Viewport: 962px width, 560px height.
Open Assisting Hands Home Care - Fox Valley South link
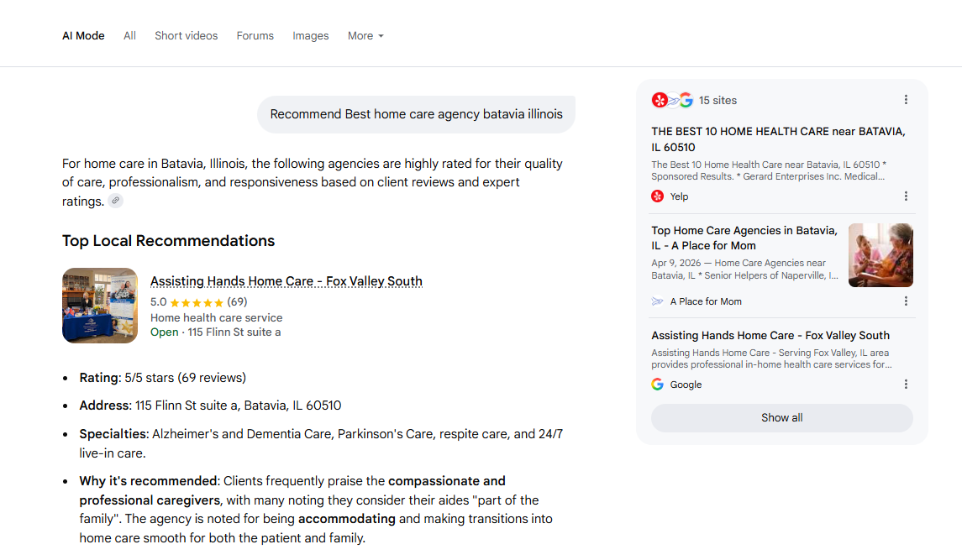coord(286,281)
